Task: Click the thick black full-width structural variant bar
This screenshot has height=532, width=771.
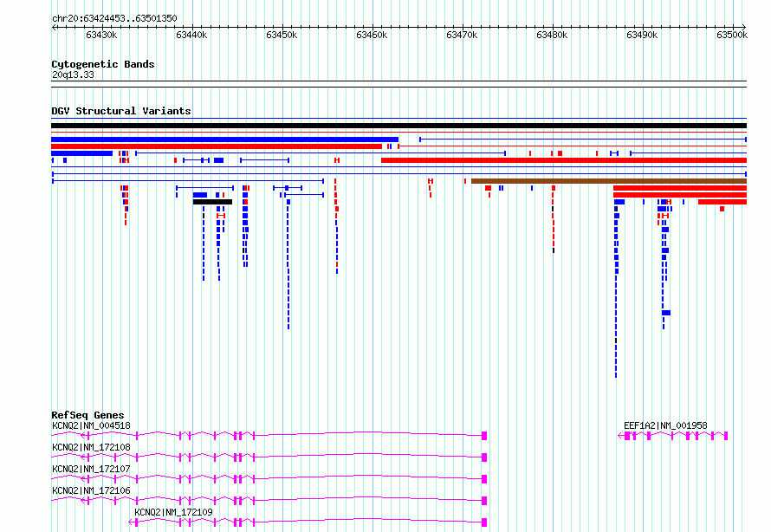Action: click(398, 126)
